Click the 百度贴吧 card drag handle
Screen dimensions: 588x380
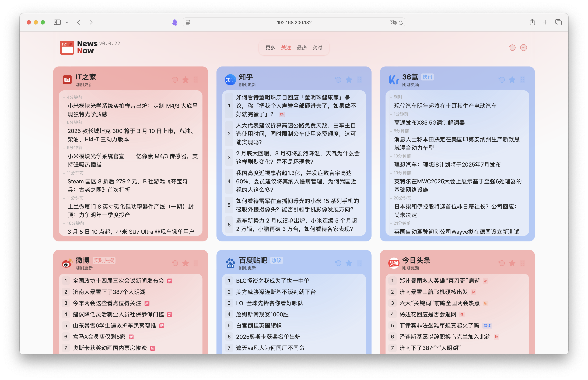tap(359, 263)
